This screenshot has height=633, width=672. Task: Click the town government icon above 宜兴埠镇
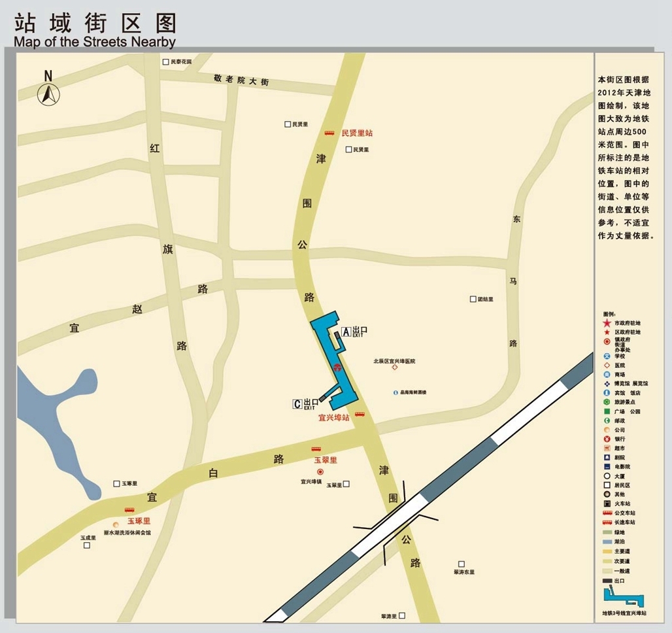point(320,471)
